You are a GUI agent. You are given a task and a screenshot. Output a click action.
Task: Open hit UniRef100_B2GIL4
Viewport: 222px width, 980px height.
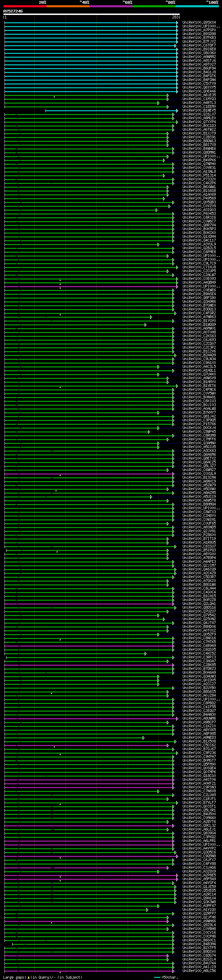point(199,959)
